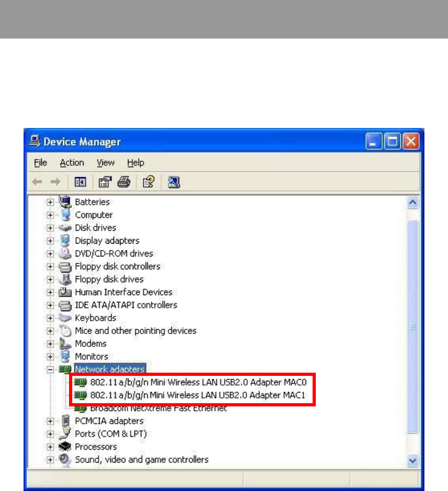Select the MAC1 Wireless LAN adapter text
The image size is (448, 491).
click(x=198, y=395)
